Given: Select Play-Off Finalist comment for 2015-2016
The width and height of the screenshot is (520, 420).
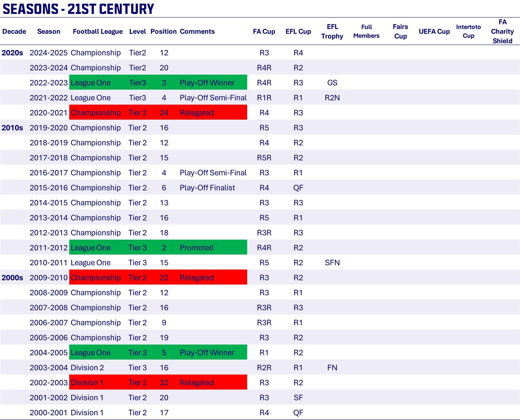Looking at the screenshot, I should [x=207, y=188].
